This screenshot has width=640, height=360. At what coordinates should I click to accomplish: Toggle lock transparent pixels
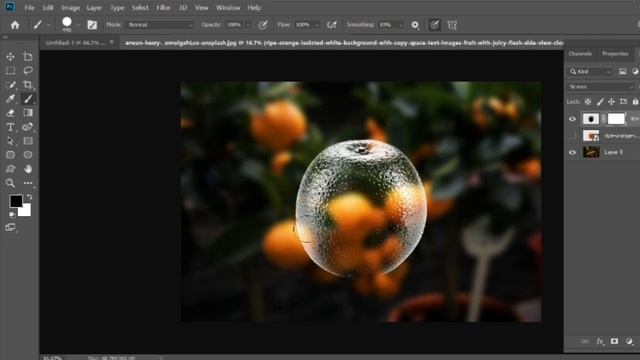click(x=588, y=102)
